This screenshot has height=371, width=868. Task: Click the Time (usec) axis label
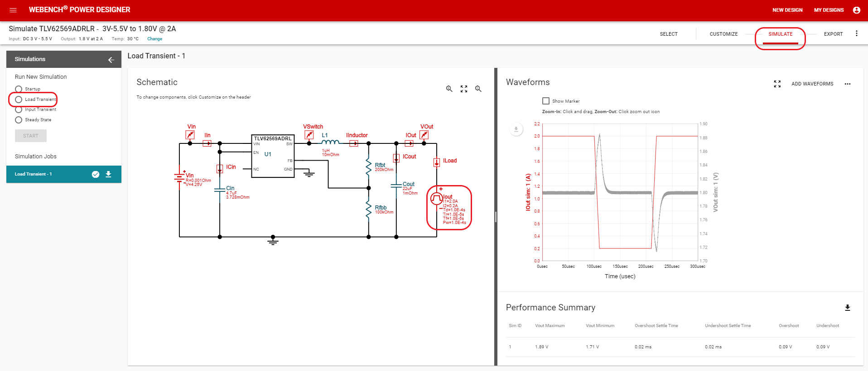620,276
